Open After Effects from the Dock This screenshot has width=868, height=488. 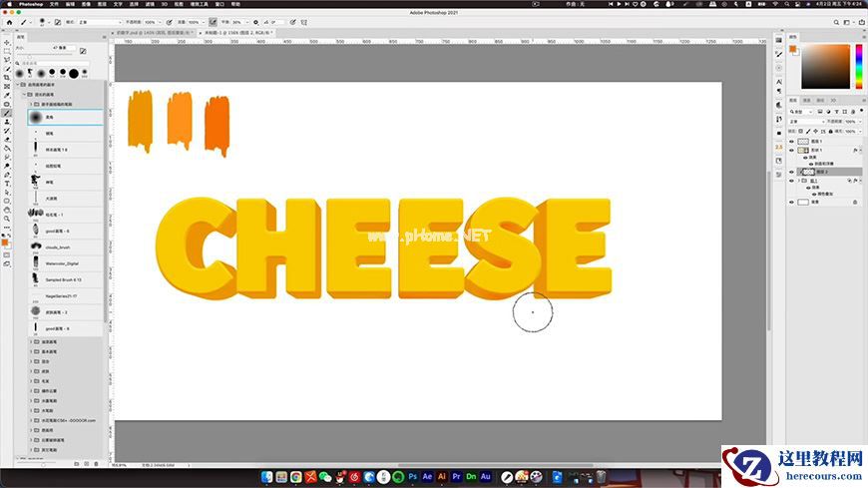tap(427, 476)
